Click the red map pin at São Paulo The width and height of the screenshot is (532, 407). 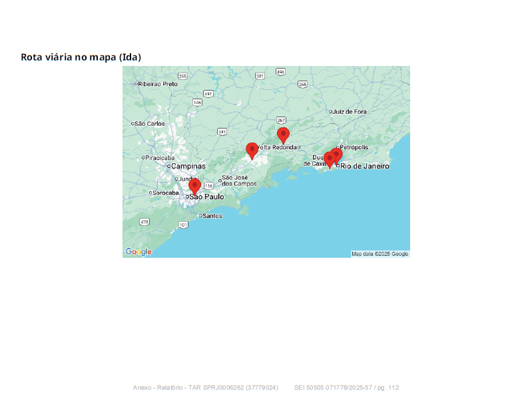click(194, 186)
